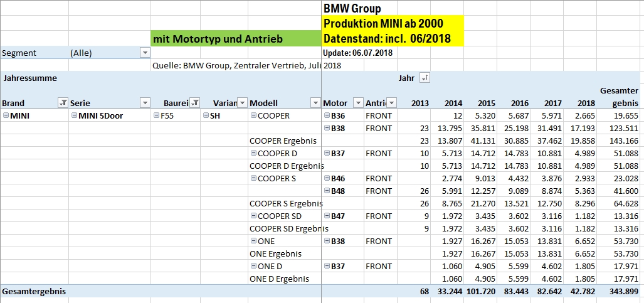The height and width of the screenshot is (303, 644).
Task: Select the 'ONE Ergebnis' subtotal label
Action: point(275,253)
